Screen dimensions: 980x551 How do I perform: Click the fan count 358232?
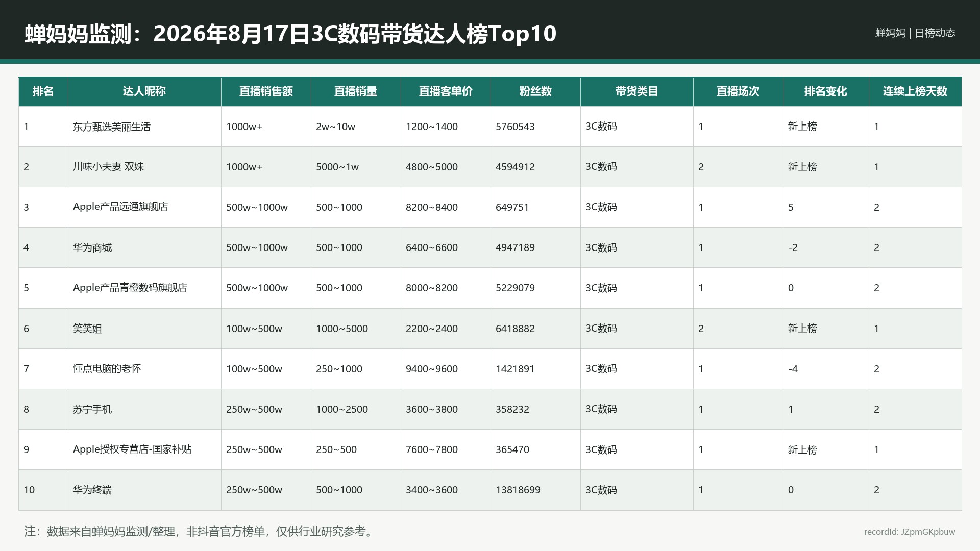coord(512,409)
